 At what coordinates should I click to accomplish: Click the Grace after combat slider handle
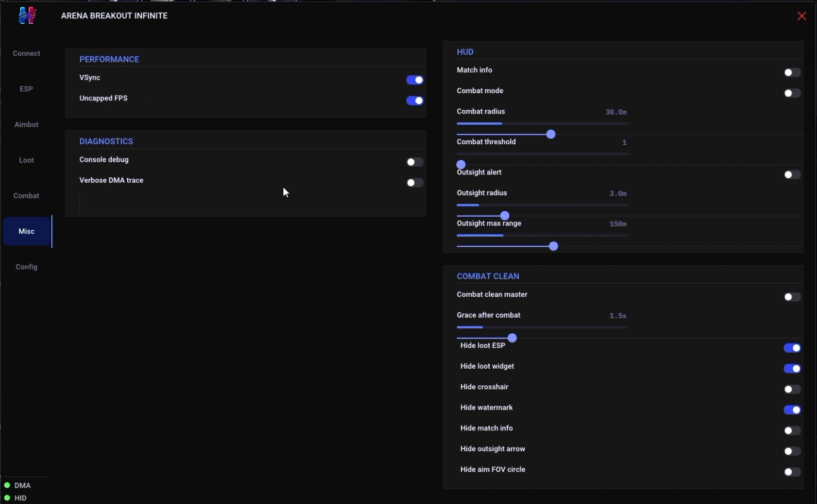[512, 338]
